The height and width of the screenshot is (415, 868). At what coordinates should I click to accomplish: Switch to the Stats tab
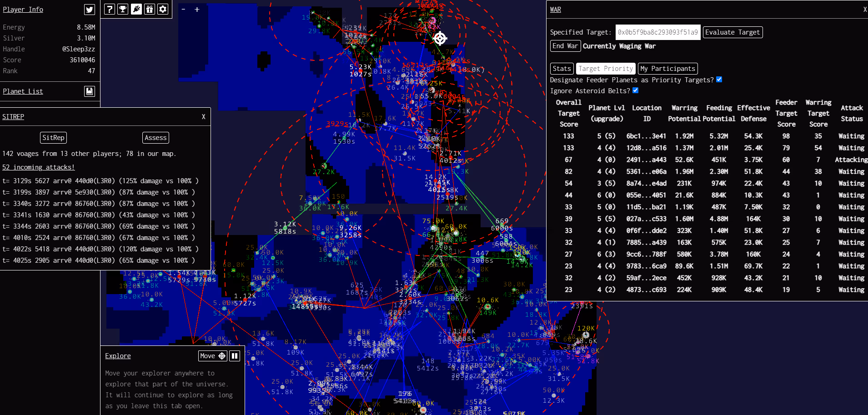tap(562, 69)
